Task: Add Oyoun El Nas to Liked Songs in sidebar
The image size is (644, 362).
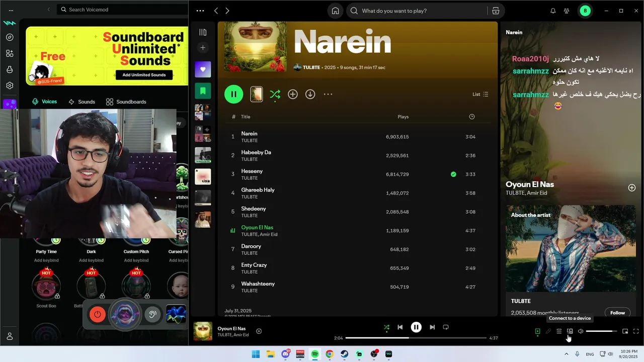Action: coord(631,188)
